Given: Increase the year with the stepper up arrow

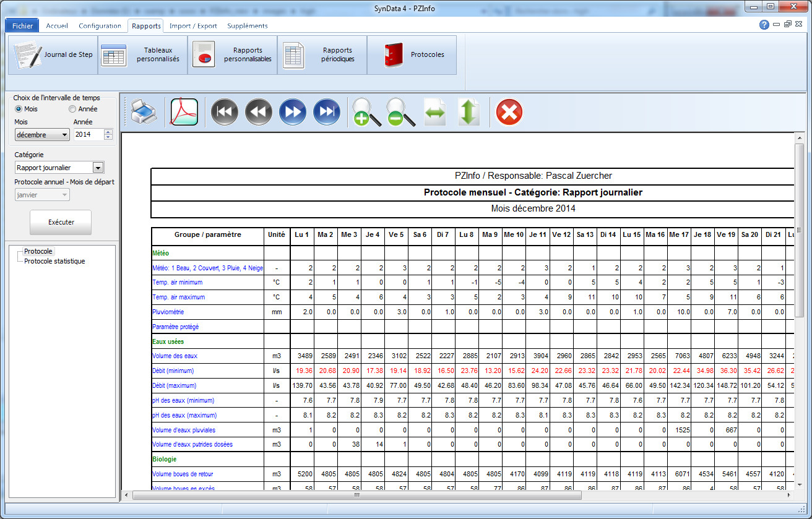Looking at the screenshot, I should [x=108, y=132].
